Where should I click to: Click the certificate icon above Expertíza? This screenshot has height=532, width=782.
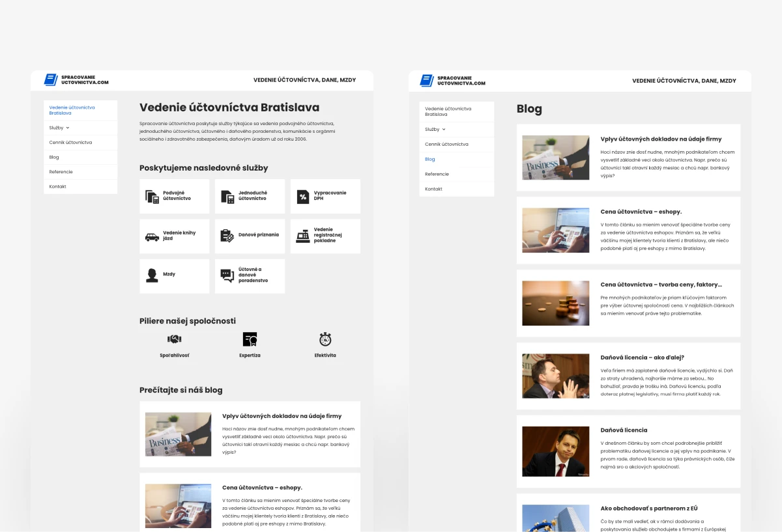click(250, 339)
